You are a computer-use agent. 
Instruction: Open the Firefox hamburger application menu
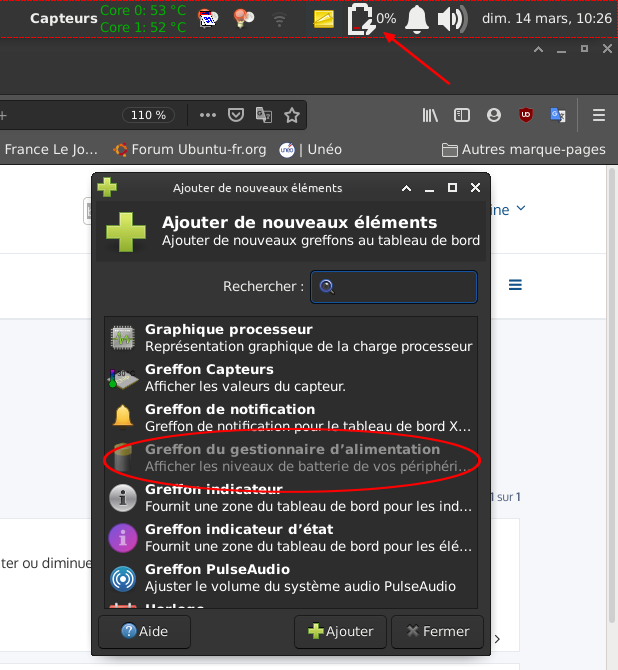coord(599,115)
